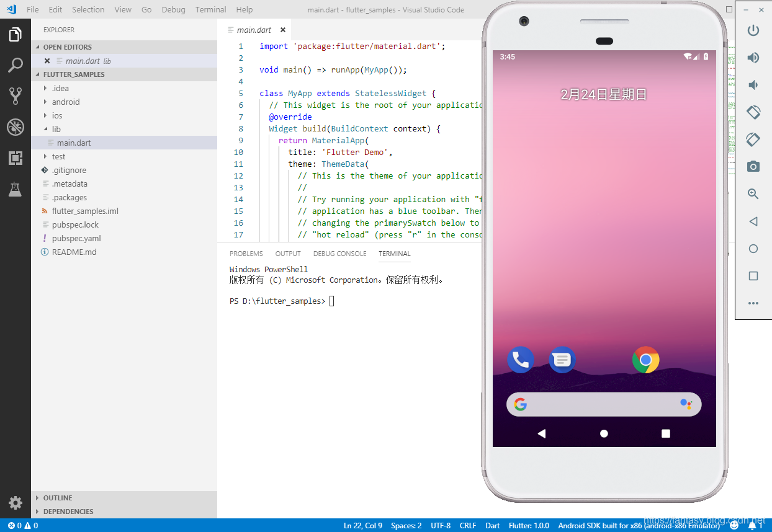Image resolution: width=772 pixels, height=532 pixels.
Task: Change CRLF line ending in status bar
Action: click(468, 525)
